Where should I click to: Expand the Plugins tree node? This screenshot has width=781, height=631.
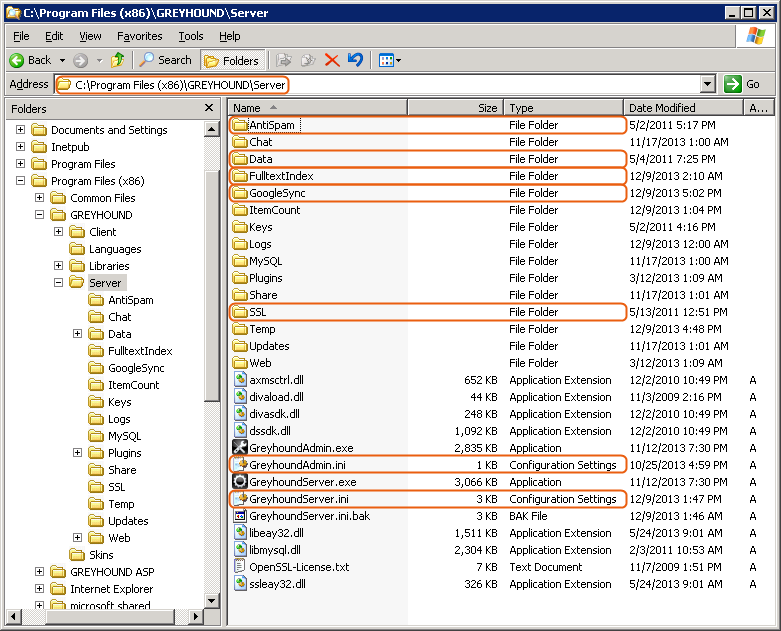[x=77, y=453]
